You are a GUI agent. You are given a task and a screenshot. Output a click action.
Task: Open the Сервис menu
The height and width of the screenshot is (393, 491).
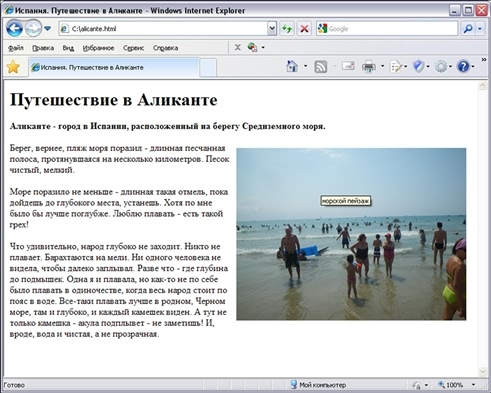click(x=133, y=48)
